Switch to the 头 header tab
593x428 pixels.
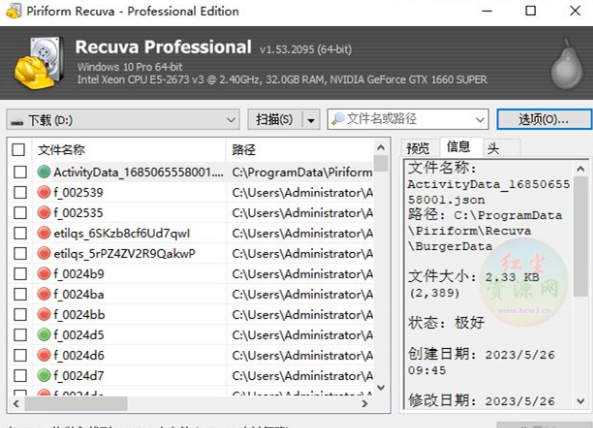(493, 148)
